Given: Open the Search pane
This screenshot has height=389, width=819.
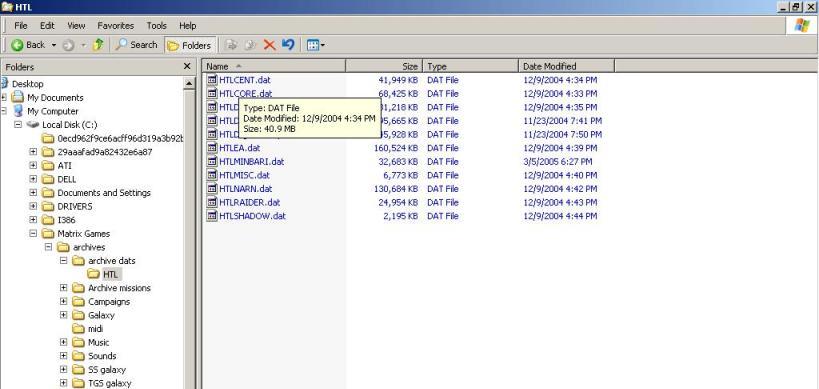Looking at the screenshot, I should tap(137, 45).
